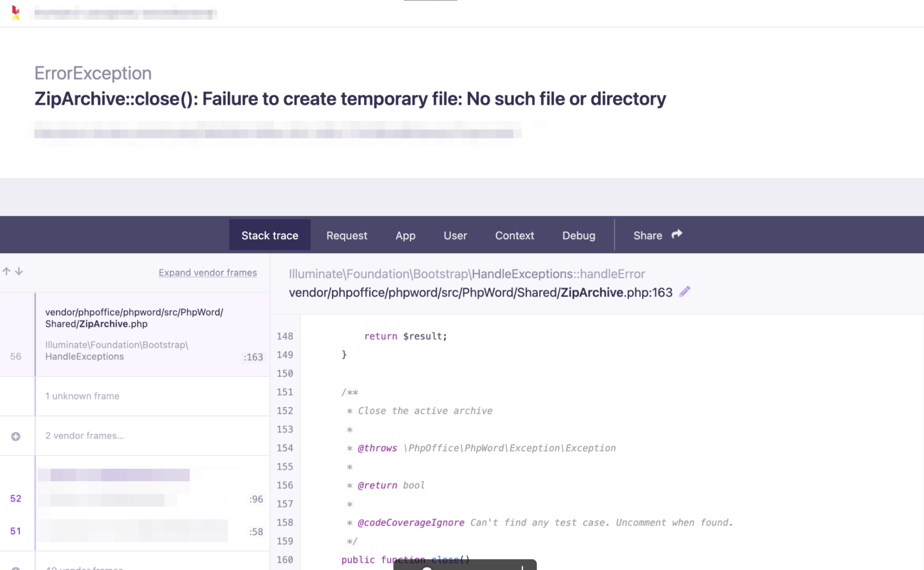Click the ZipArchive::close() error message heading
This screenshot has width=924, height=570.
350,99
